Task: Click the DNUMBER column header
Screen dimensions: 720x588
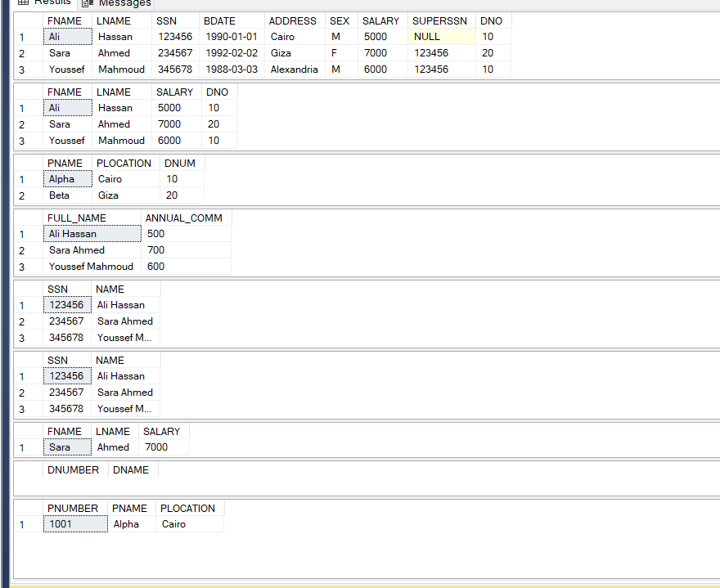Action: tap(73, 469)
